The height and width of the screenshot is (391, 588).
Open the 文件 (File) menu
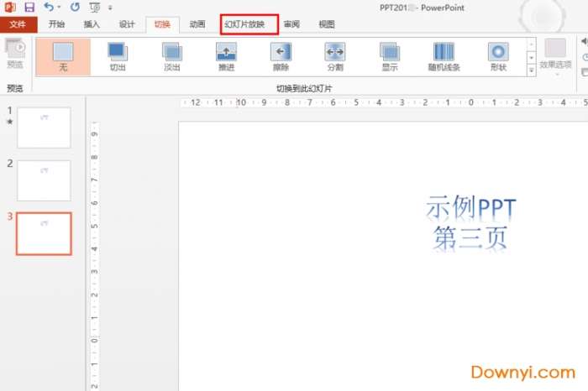(18, 24)
